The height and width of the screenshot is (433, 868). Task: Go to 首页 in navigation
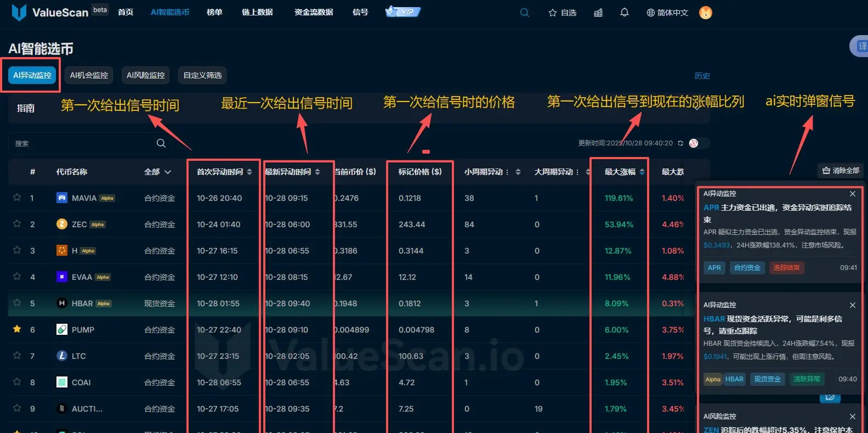(126, 12)
